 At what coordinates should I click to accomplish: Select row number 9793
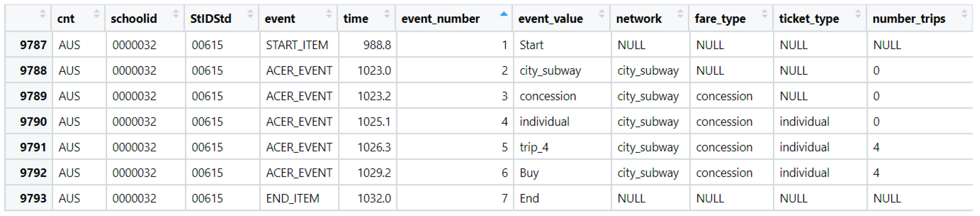[x=33, y=198]
